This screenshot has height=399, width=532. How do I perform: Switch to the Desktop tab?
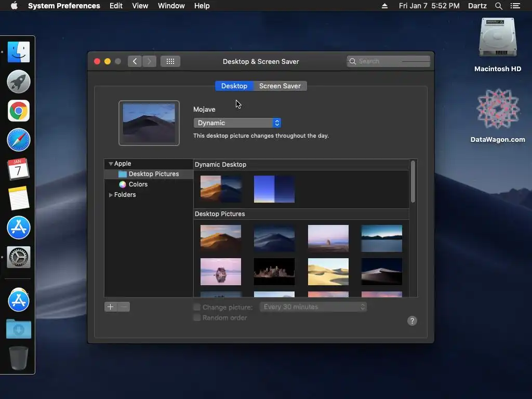click(234, 86)
